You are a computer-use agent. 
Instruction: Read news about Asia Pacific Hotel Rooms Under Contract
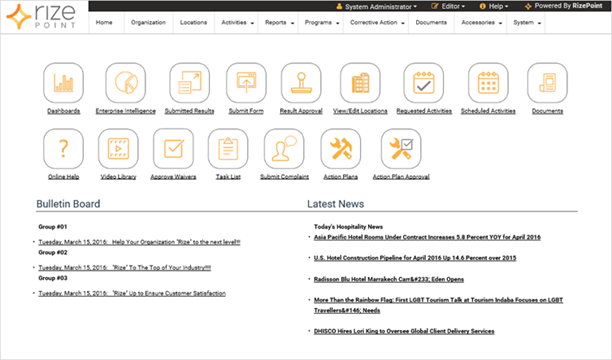click(x=427, y=237)
